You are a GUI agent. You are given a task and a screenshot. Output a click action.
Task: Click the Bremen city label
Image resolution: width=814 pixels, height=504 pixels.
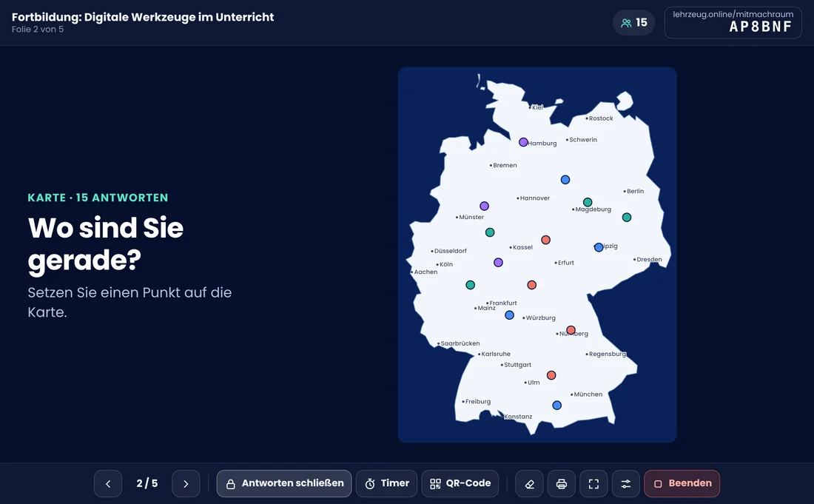tap(505, 165)
